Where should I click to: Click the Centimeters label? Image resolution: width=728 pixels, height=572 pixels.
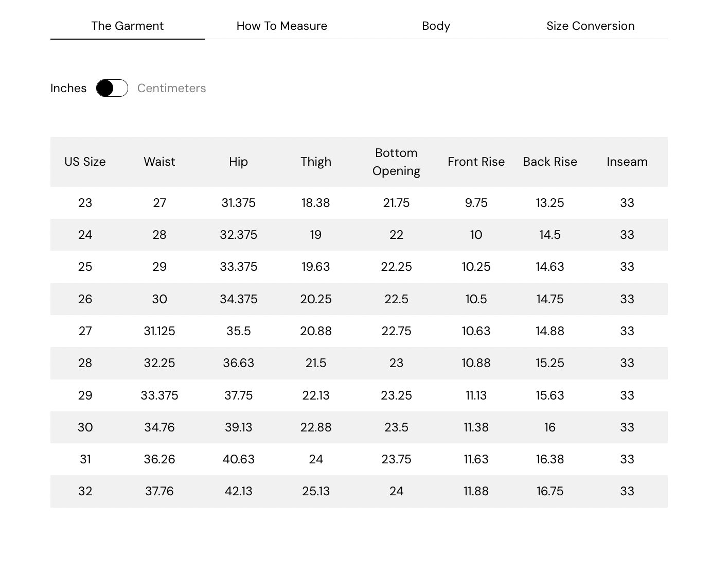tap(171, 88)
